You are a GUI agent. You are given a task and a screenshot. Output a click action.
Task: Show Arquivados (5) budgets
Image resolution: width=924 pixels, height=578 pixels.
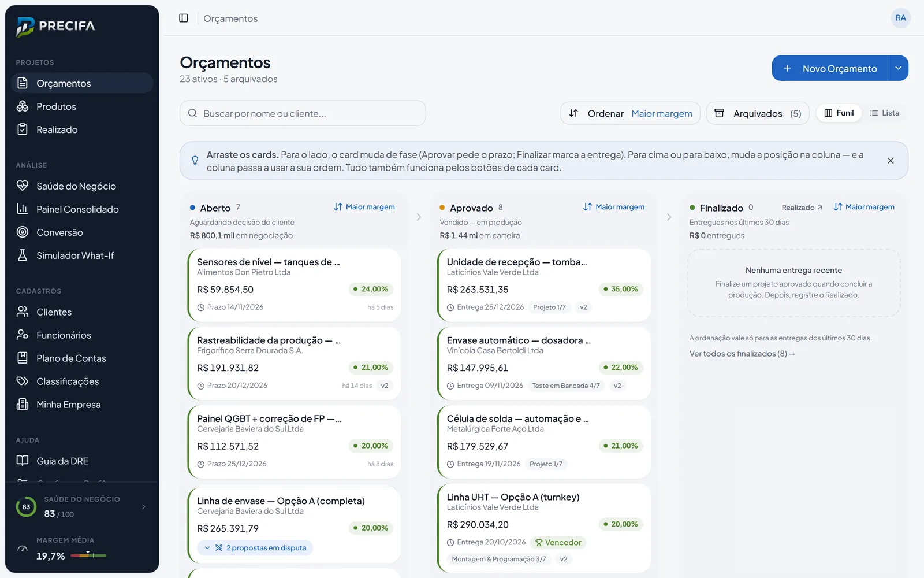click(x=758, y=113)
